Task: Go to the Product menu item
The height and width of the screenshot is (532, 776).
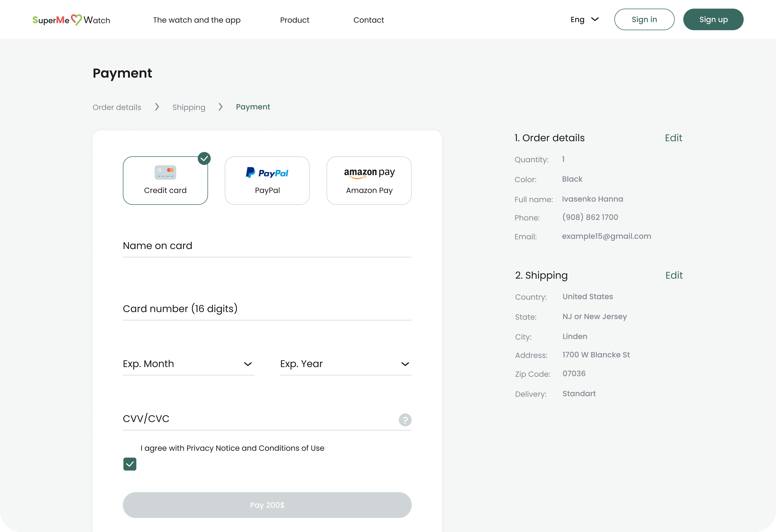Action: tap(295, 20)
